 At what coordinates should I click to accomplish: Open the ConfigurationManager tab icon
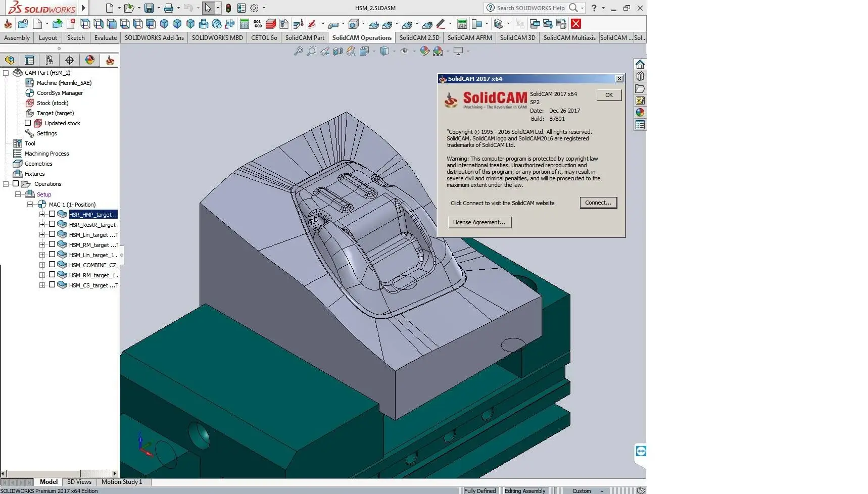50,60
